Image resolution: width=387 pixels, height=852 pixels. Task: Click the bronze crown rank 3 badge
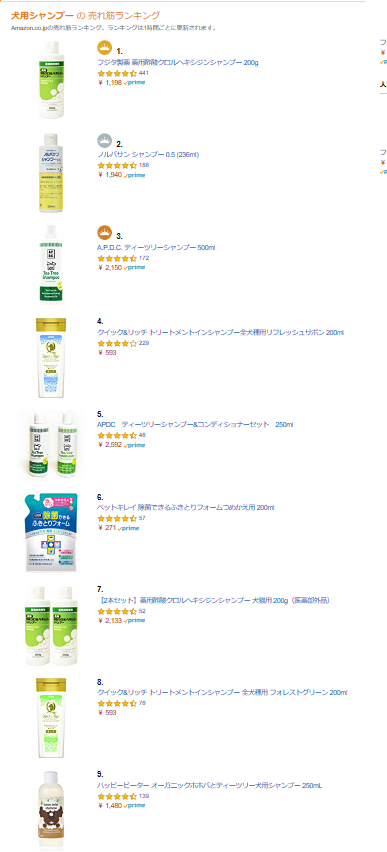coord(104,233)
